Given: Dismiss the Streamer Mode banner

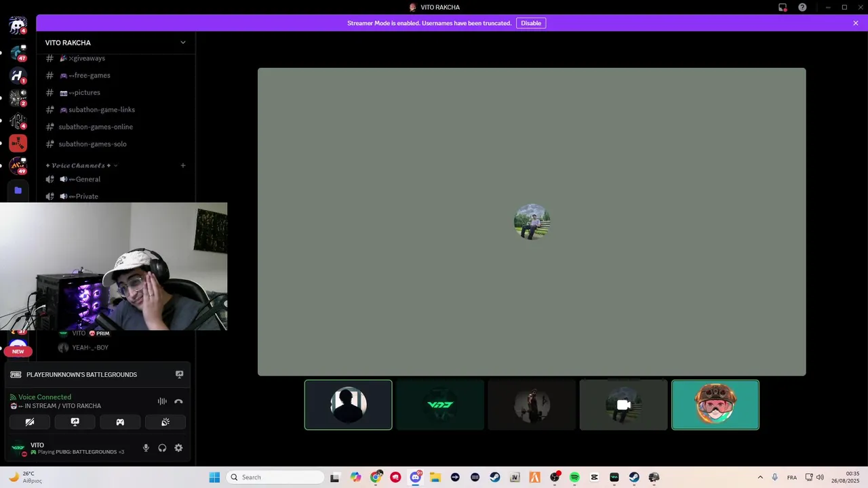Looking at the screenshot, I should 856,23.
